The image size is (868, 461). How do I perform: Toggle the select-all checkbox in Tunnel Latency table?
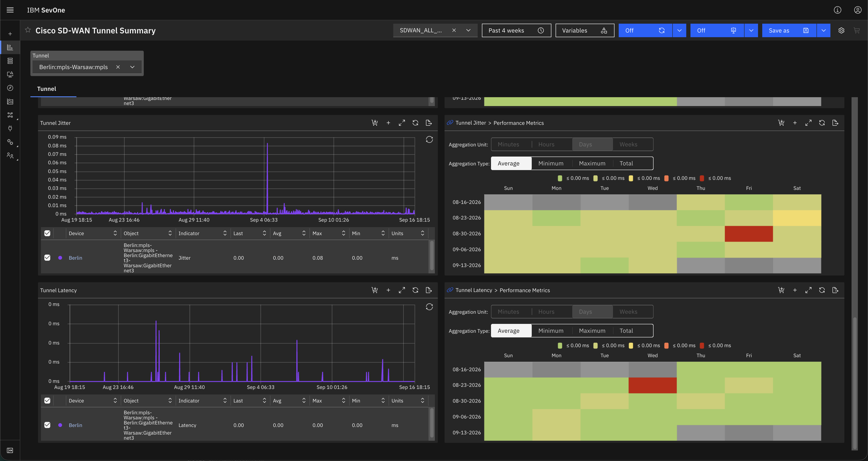click(x=47, y=400)
